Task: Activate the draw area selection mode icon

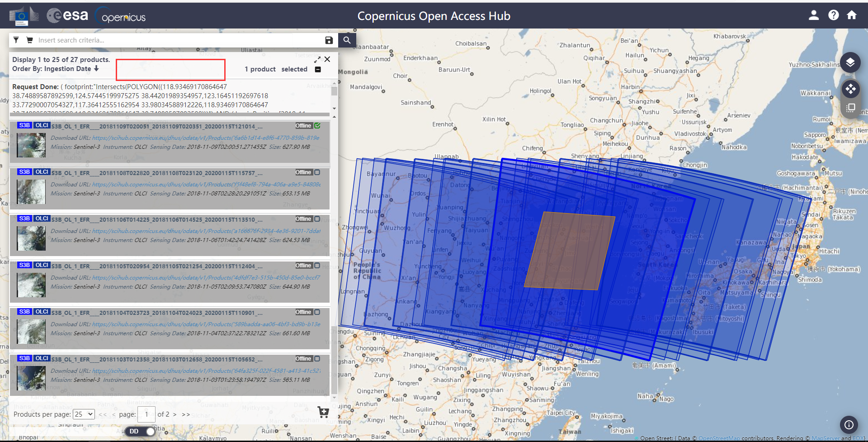Action: (x=851, y=108)
